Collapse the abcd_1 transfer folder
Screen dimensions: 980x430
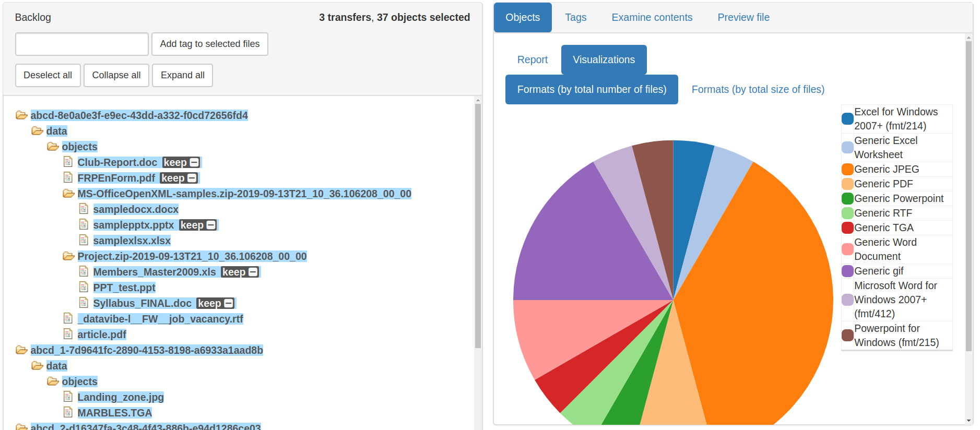click(21, 350)
